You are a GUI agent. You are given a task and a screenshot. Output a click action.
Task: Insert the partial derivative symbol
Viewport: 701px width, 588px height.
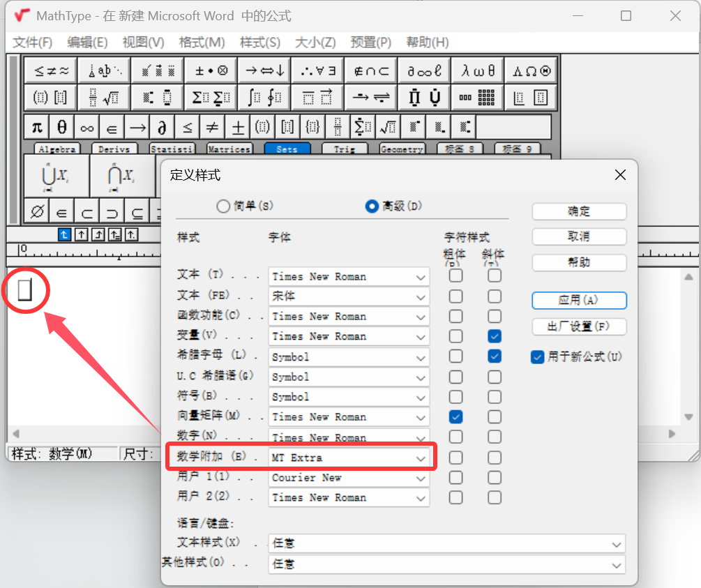(163, 128)
